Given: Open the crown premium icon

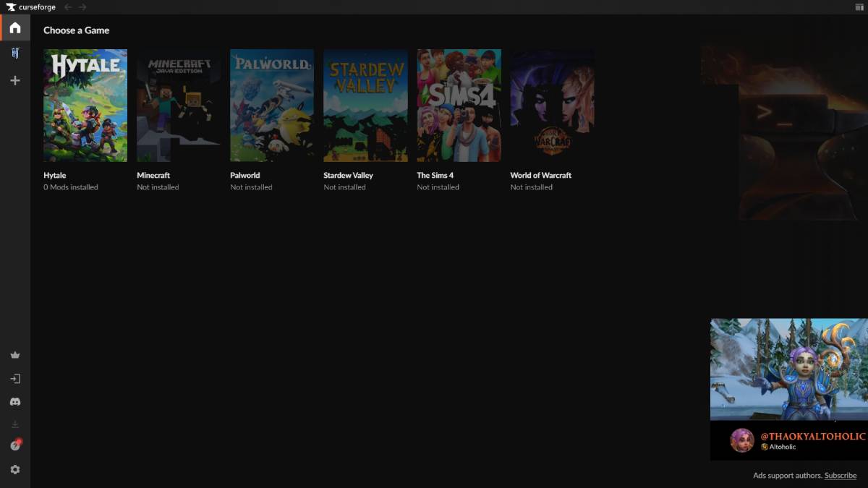Looking at the screenshot, I should tap(15, 355).
